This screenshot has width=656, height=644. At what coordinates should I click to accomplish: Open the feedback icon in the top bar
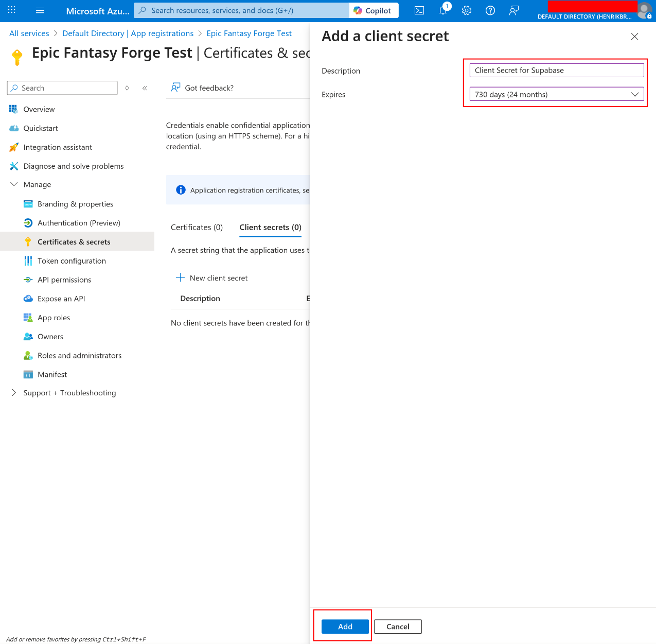513,10
